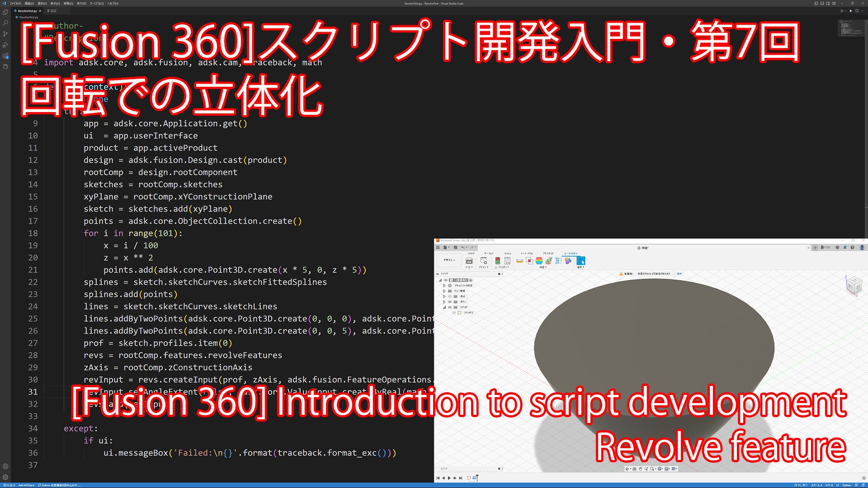
Task: Toggle root component visibility eye
Action: [445, 280]
